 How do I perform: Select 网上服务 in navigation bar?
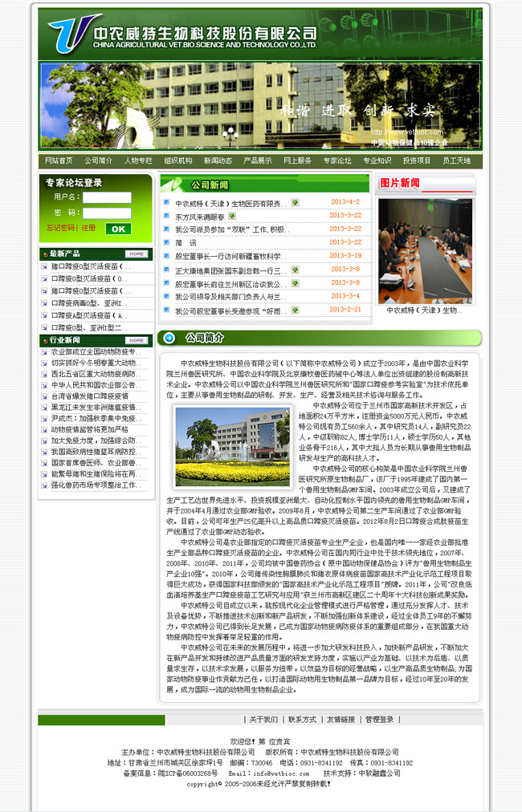pyautogui.click(x=298, y=160)
